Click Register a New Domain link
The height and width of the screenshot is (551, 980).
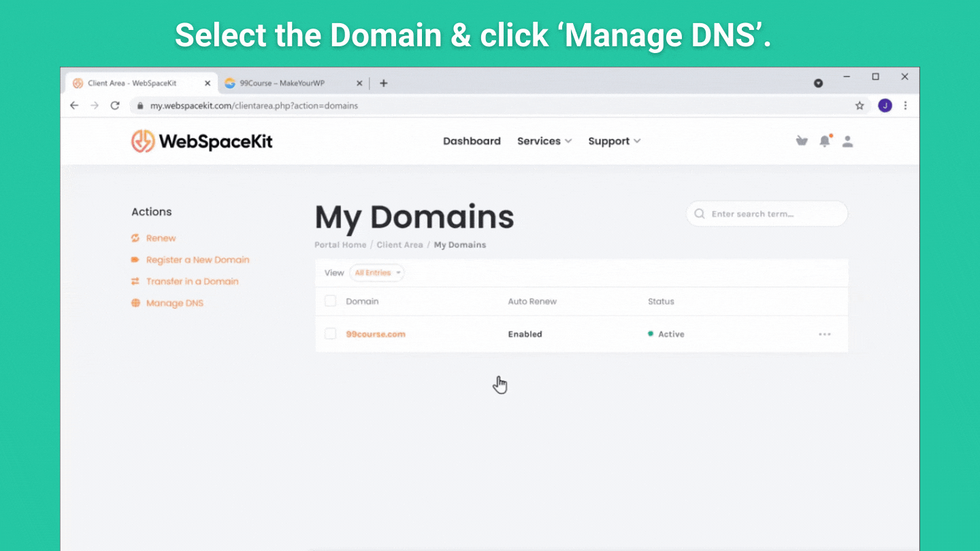197,260
